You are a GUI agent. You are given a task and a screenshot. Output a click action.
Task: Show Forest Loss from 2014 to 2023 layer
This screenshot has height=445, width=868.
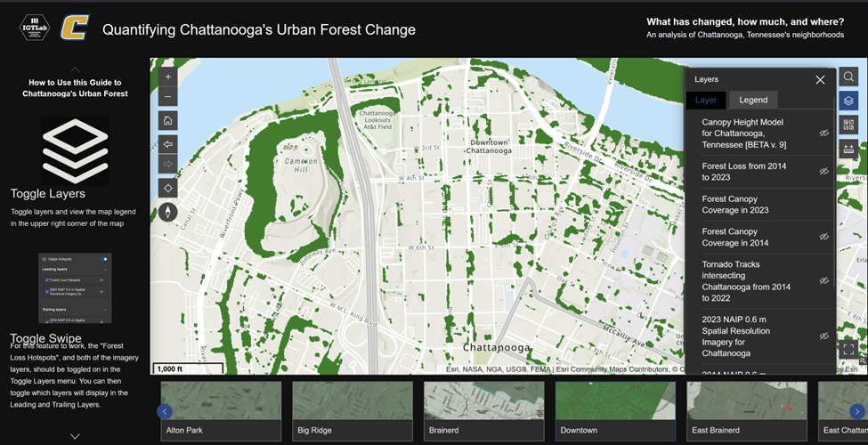(824, 172)
